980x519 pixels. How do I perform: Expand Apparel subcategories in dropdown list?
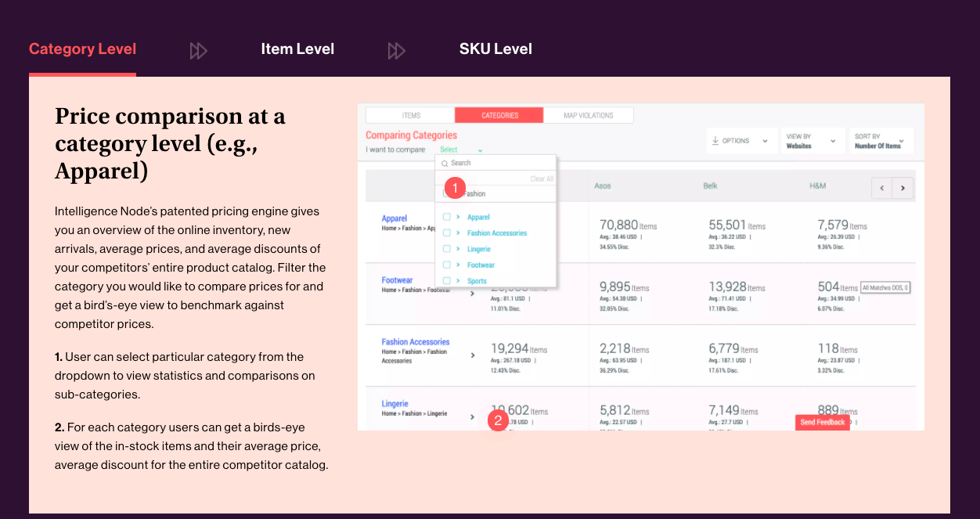coord(458,217)
